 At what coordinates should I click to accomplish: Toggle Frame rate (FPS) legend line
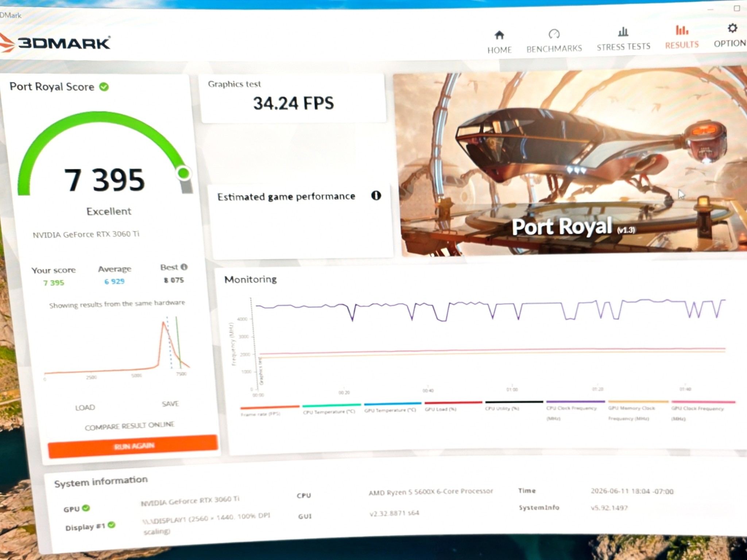click(x=270, y=411)
